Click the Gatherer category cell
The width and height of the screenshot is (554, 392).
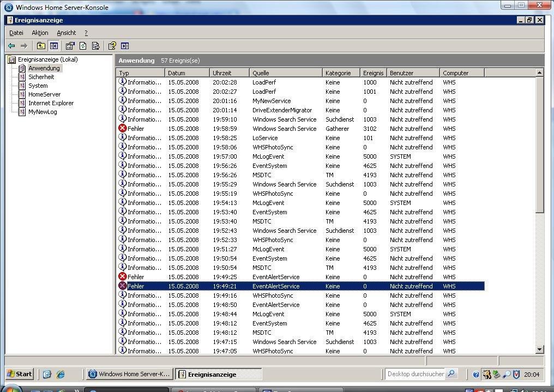point(337,129)
